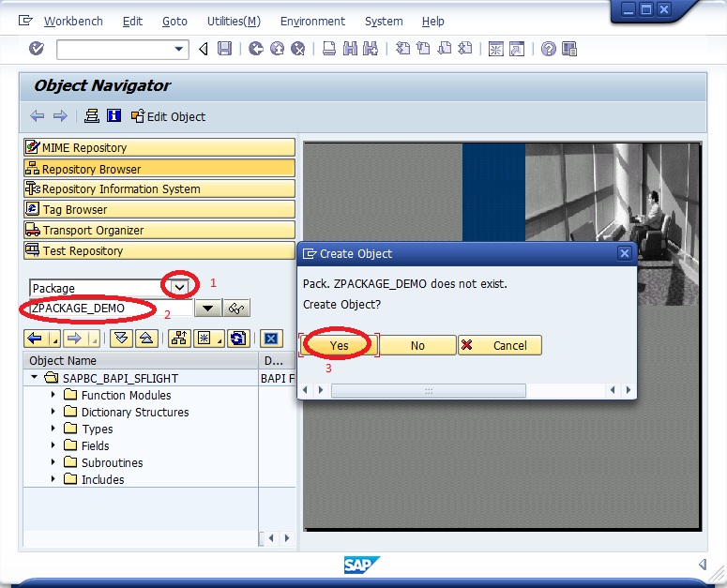Image resolution: width=727 pixels, height=588 pixels.
Task: Click the Display Object List icon
Action: [91, 116]
